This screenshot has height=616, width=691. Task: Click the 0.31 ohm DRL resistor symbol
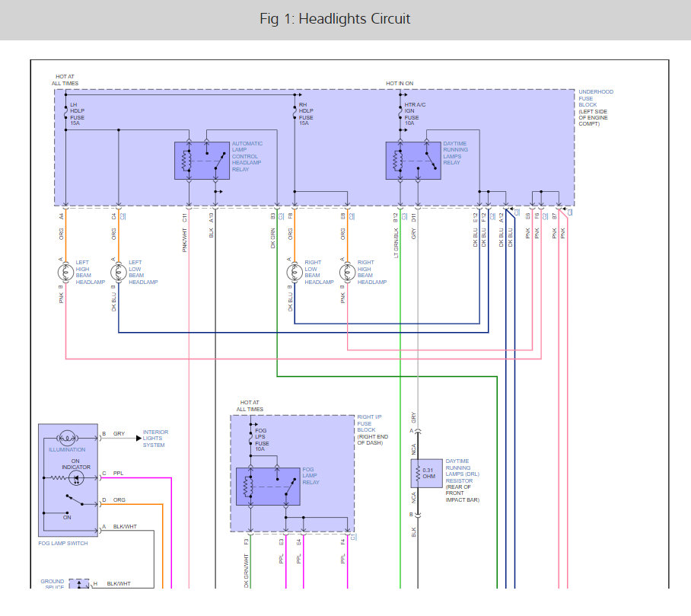coord(426,473)
